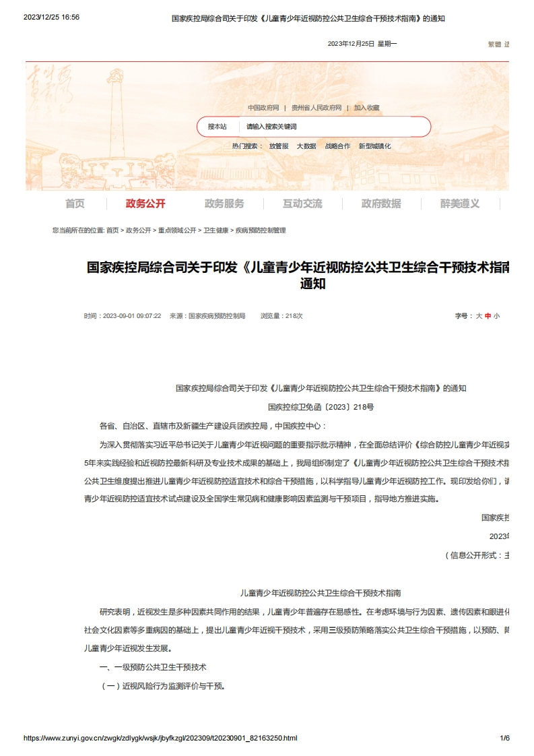Switch to traditional Chinese with 繁體
The width and height of the screenshot is (534, 756).
(494, 44)
